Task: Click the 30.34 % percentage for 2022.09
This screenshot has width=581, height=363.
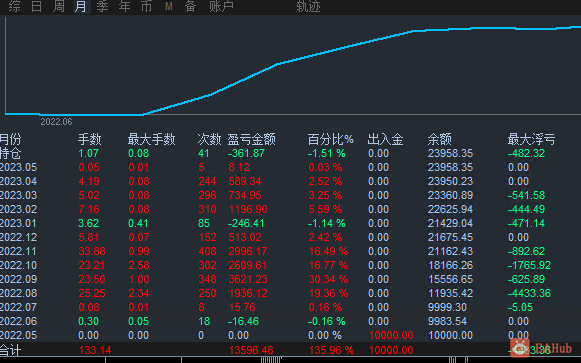Action: [328, 279]
